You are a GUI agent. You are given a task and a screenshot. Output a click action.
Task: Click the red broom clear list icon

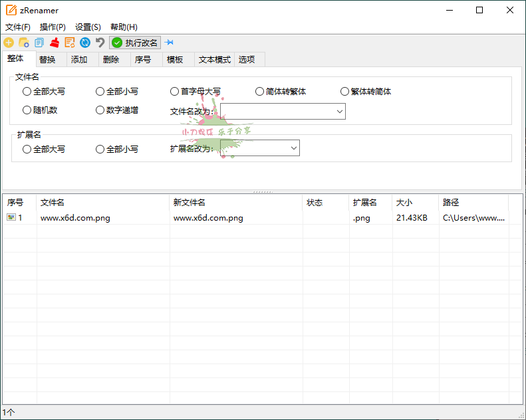[x=55, y=43]
